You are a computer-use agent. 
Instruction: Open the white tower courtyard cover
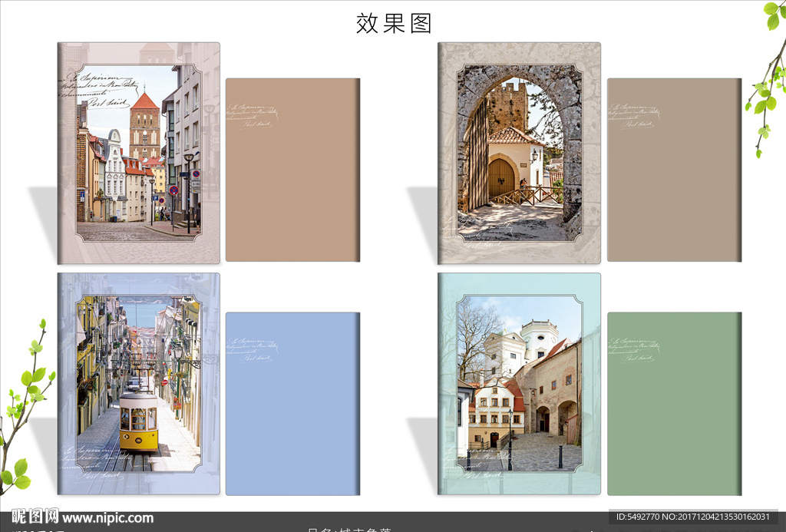coord(519,384)
